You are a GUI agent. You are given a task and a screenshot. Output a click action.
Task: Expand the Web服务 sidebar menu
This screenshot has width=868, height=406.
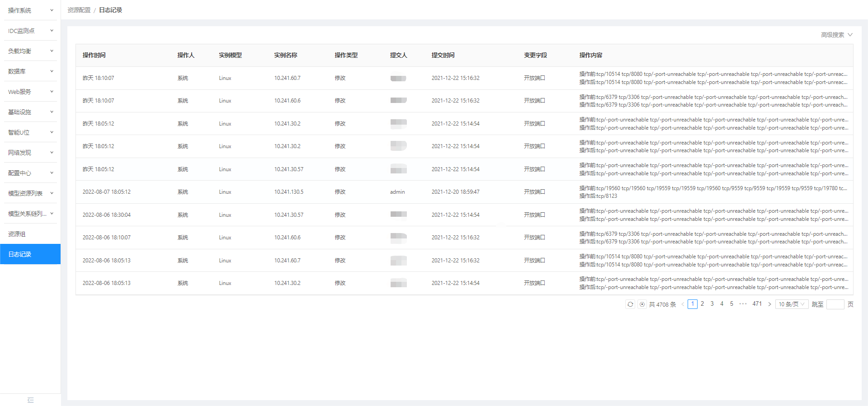tap(30, 92)
